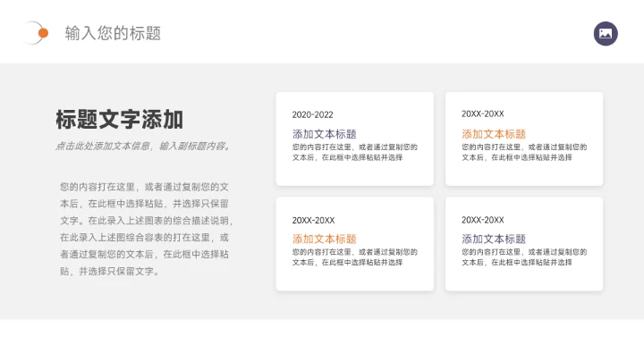
Task: Click the purple 添加文本标题 in the bottom-right card
Action: tap(494, 239)
